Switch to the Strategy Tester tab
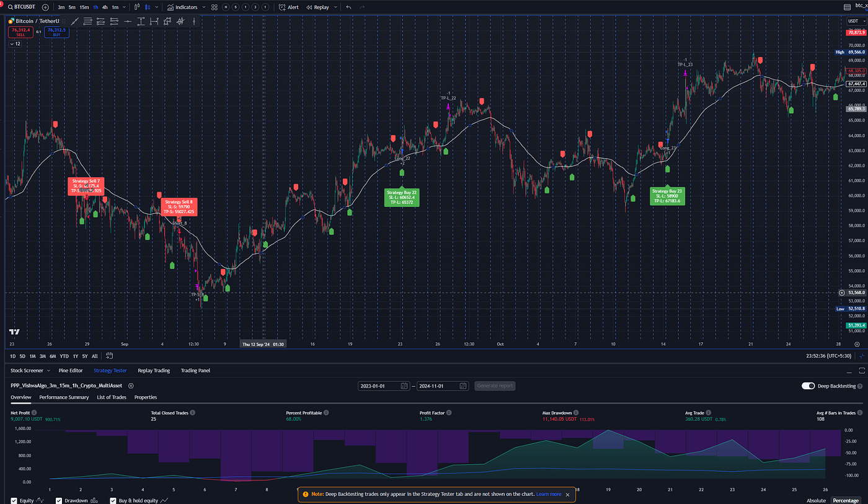Viewport: 868px width, 504px height. (110, 371)
